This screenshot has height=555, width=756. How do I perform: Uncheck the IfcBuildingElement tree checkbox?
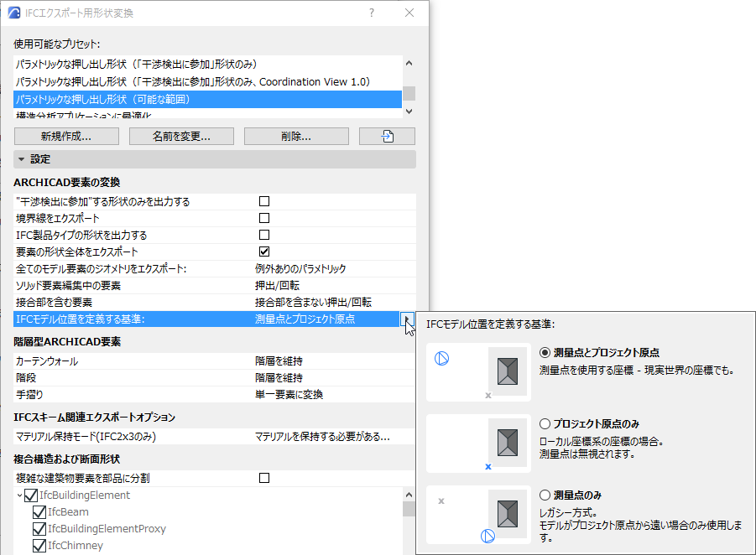click(x=31, y=495)
